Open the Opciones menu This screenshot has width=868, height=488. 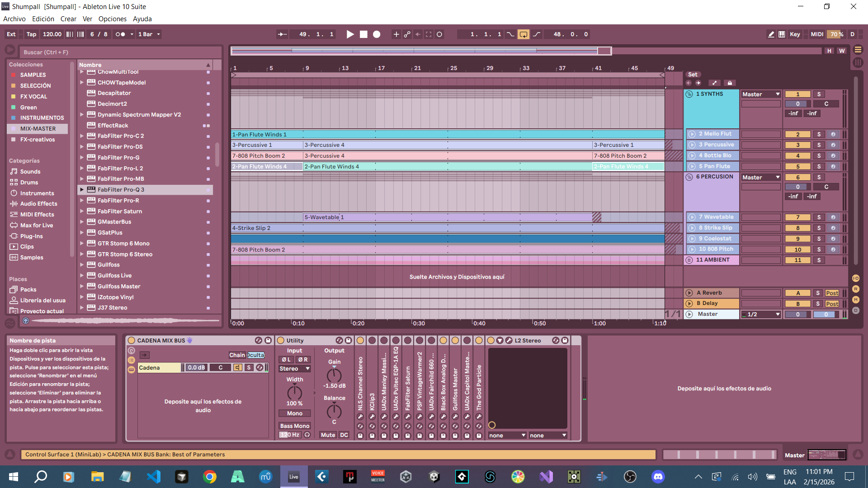point(112,19)
